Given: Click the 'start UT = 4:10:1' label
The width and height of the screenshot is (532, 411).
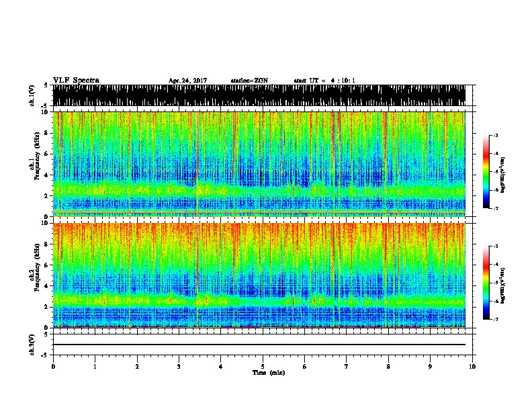Looking at the screenshot, I should 324,81.
